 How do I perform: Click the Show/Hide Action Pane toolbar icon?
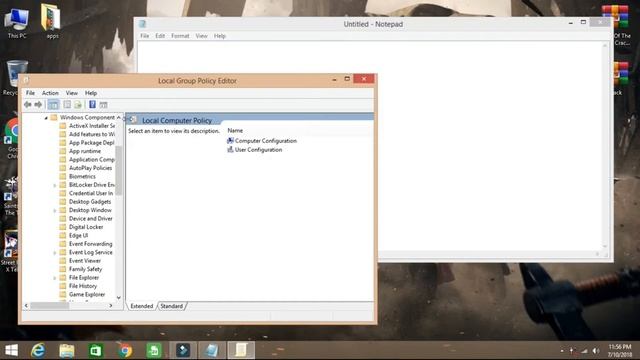(x=103, y=105)
